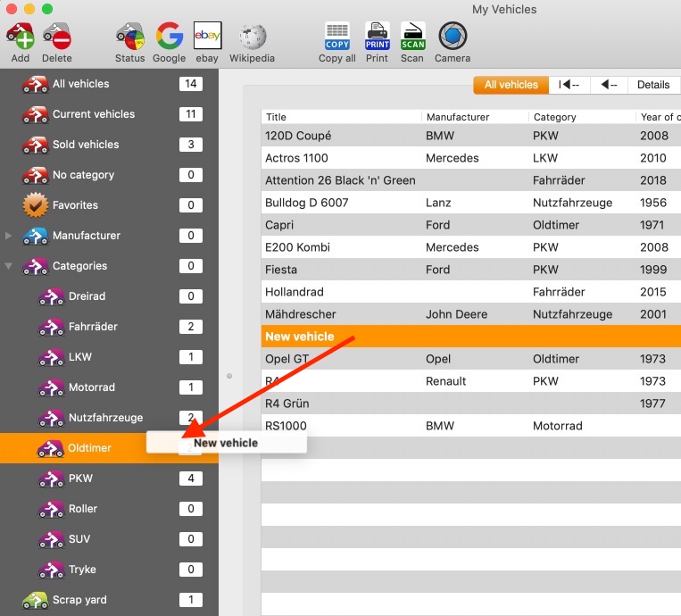Image resolution: width=681 pixels, height=616 pixels.
Task: Click the Delete vehicle toolbar icon
Action: click(57, 36)
